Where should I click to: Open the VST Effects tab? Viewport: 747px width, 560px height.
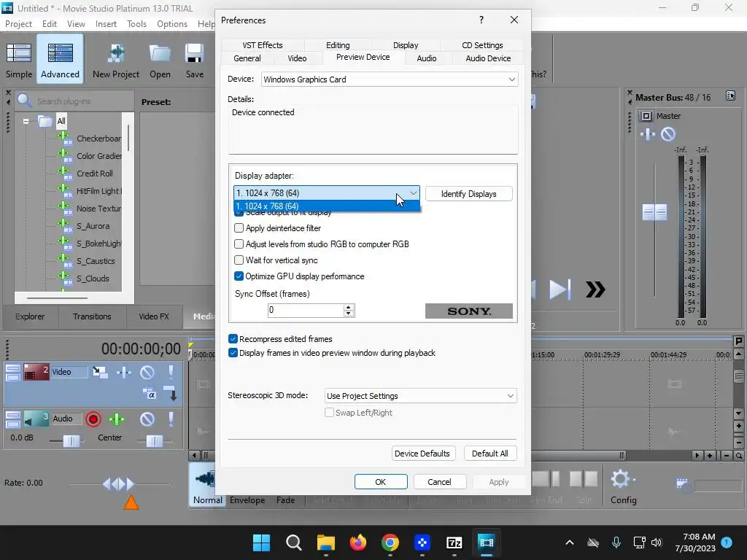tap(263, 45)
